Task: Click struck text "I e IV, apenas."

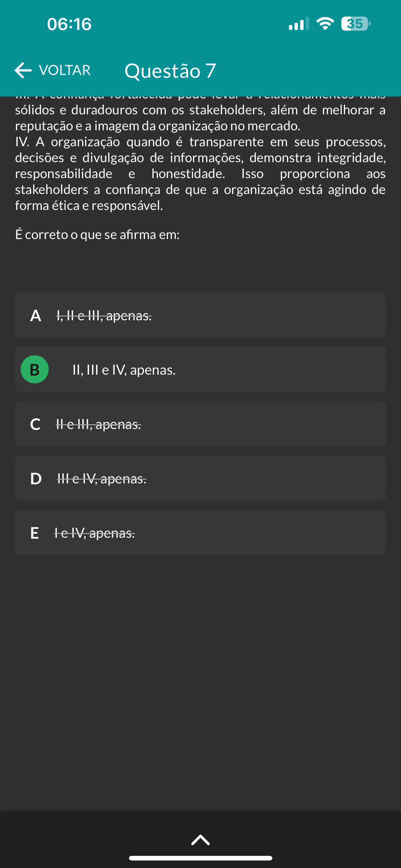Action: (x=95, y=533)
